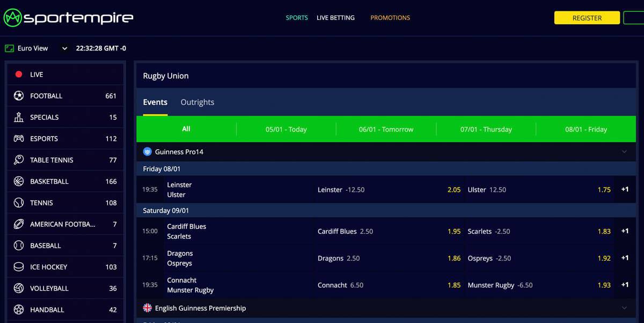Bet on Scarlets -2.50 at 1.83
This screenshot has height=323, width=644.
(x=539, y=231)
